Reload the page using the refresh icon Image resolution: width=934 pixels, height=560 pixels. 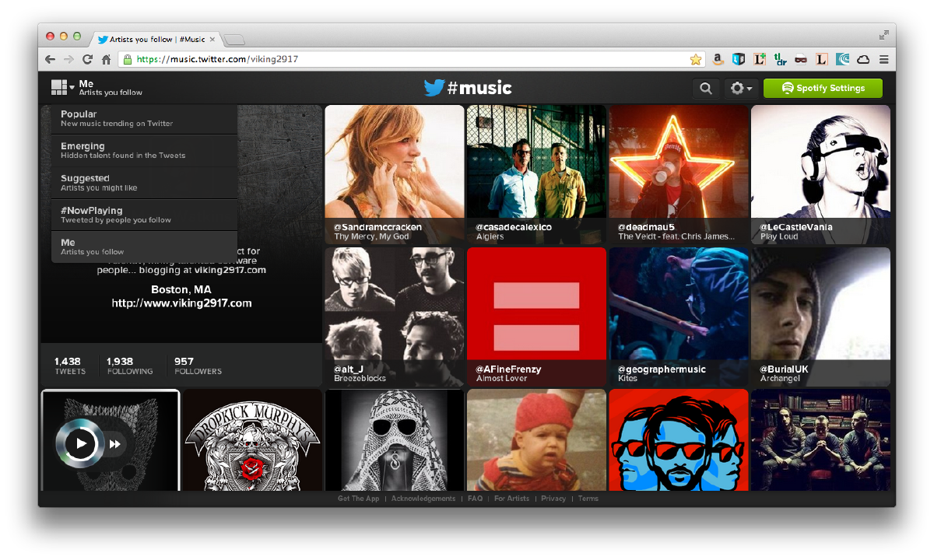tap(87, 58)
